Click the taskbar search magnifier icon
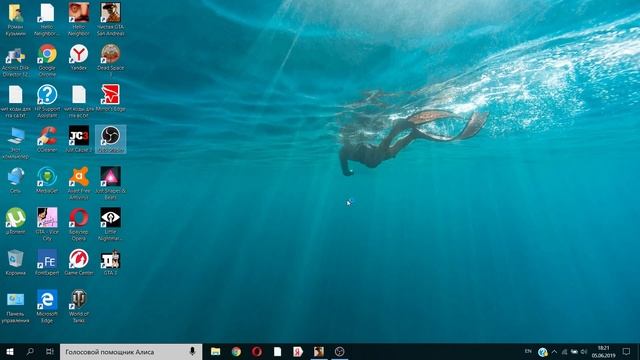Image resolution: width=640 pixels, height=360 pixels. 30,351
